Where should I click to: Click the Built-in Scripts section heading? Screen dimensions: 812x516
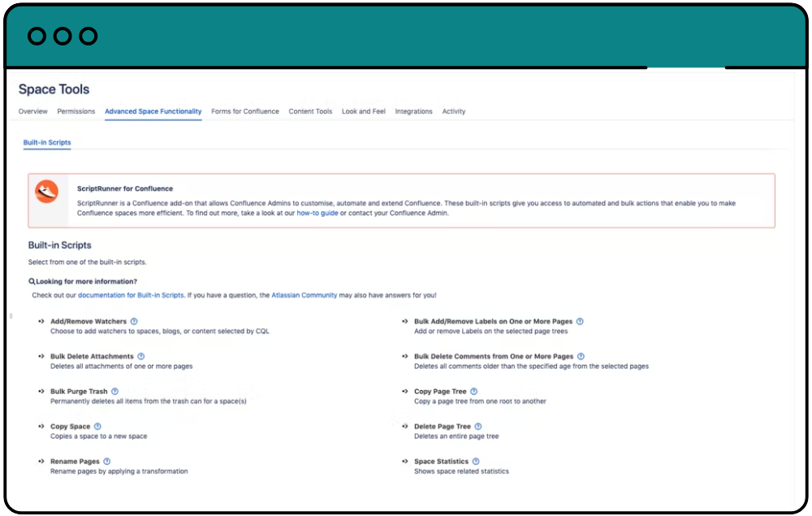coord(59,245)
